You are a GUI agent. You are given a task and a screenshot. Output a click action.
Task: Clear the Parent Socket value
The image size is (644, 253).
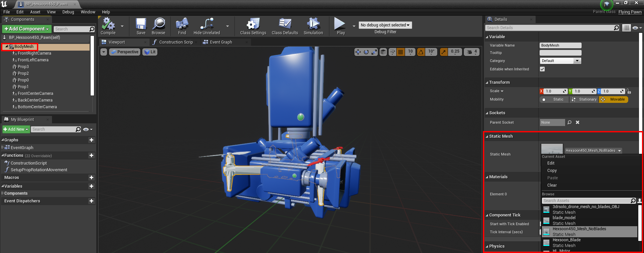578,122
